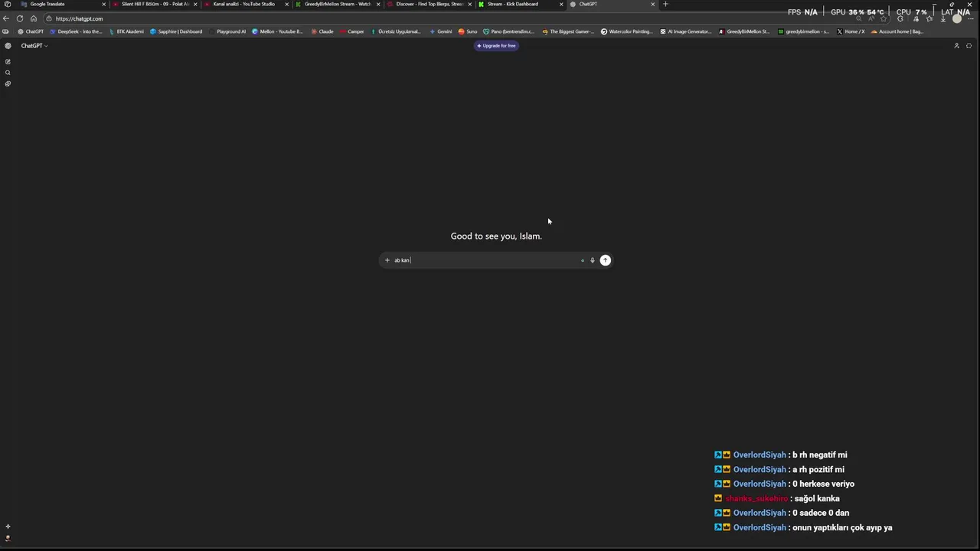Screen dimensions: 980x551
Task: Open the Sapphire Dashboard bookmark
Action: [x=176, y=31]
